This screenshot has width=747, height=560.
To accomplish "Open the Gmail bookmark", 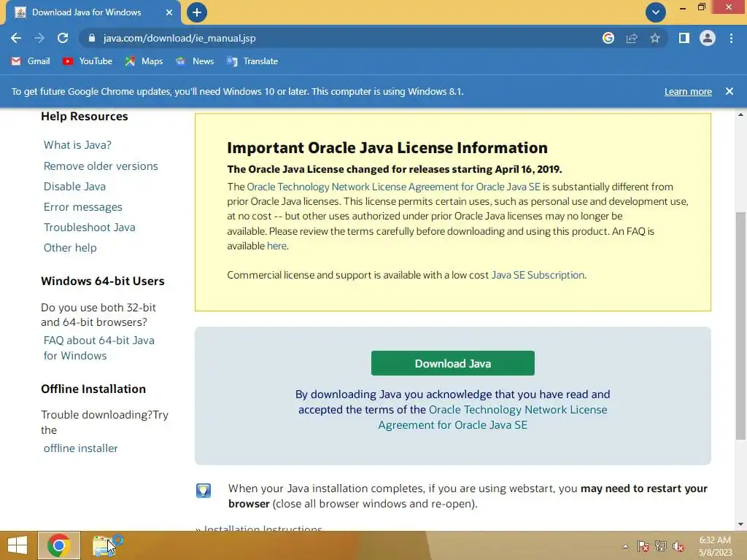I will click(31, 61).
